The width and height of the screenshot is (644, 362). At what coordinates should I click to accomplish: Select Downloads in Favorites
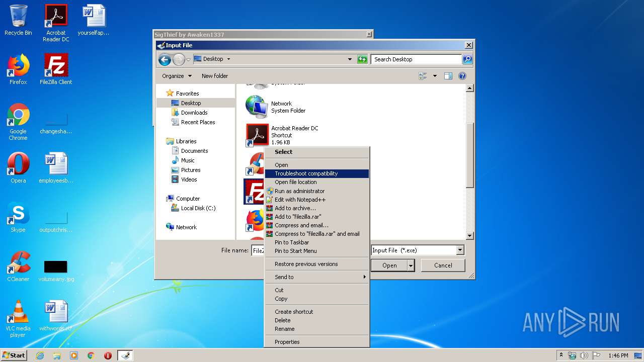[194, 113]
